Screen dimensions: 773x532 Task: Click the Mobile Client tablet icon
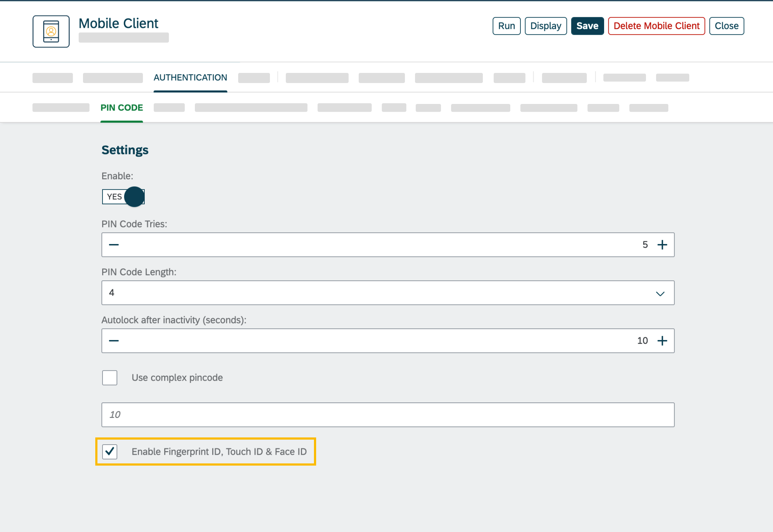(x=51, y=31)
